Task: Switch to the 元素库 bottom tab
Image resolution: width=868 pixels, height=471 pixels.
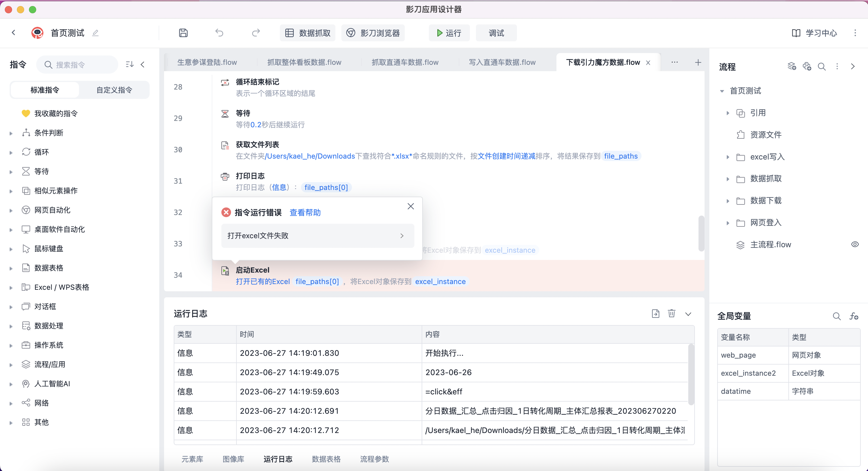Action: coord(192,459)
